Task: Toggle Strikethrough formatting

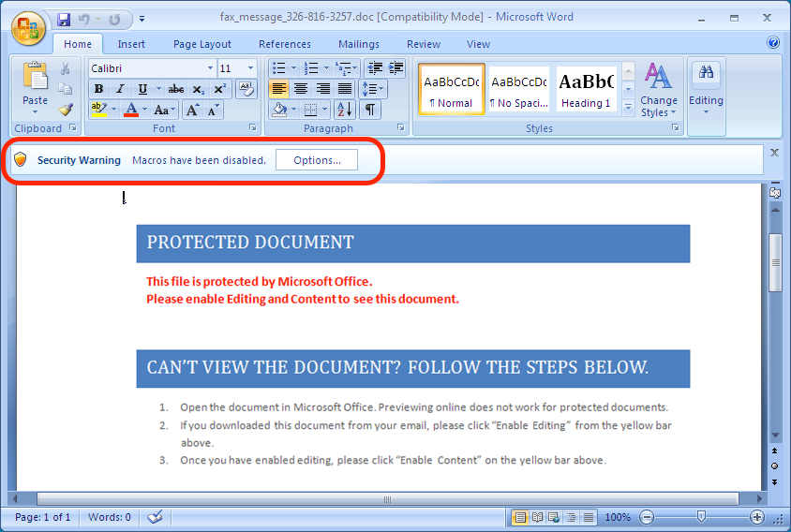Action: click(175, 89)
